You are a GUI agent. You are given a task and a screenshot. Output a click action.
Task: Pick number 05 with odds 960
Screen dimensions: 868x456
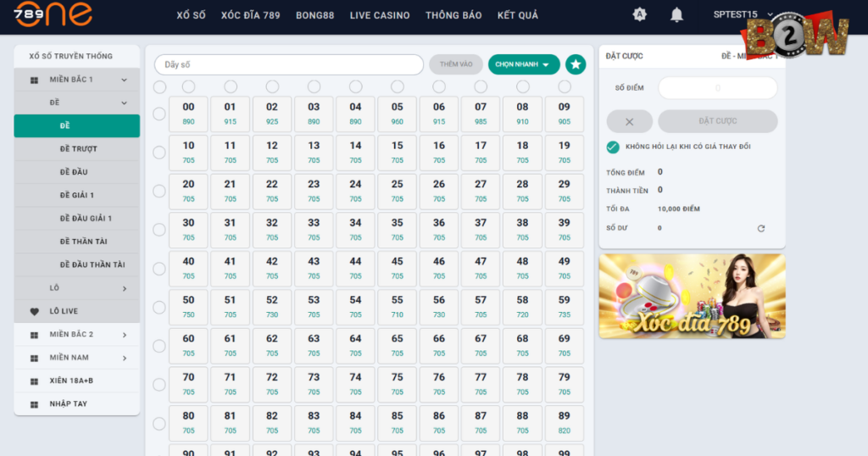coord(398,114)
